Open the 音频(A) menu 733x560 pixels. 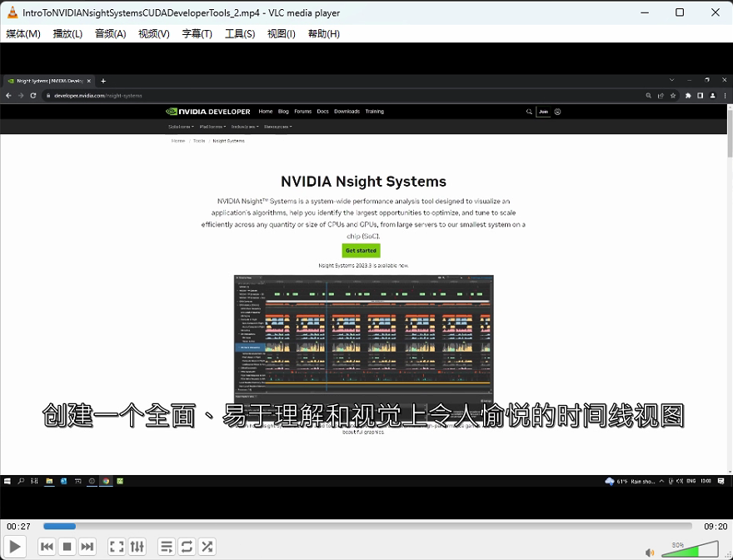pos(110,34)
